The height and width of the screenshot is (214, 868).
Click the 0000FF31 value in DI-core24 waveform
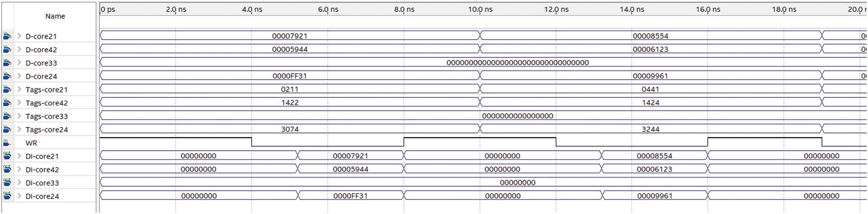[x=350, y=196]
